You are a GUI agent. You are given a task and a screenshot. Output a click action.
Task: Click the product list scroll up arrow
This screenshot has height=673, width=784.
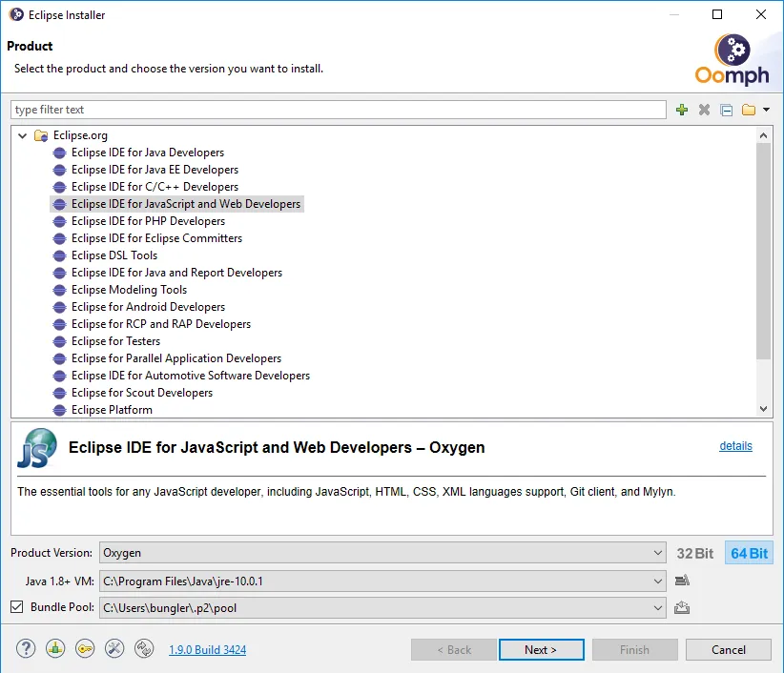click(763, 135)
